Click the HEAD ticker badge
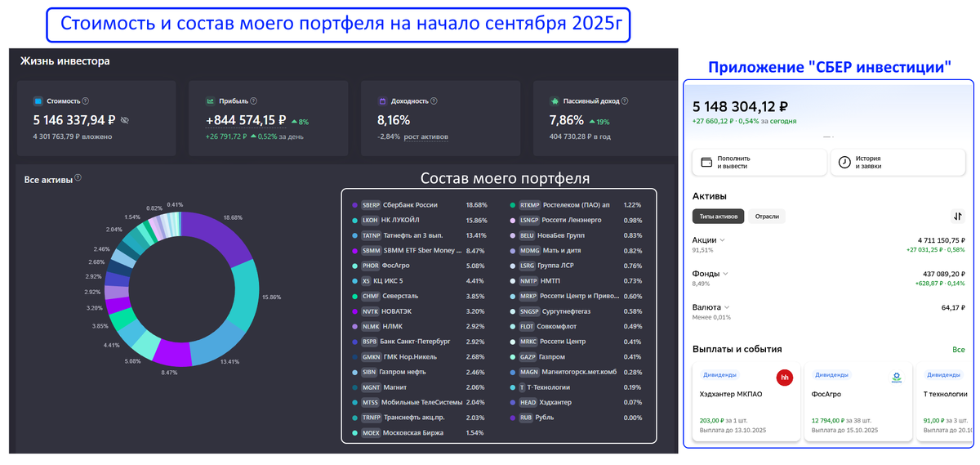The image size is (980, 465). point(528,403)
